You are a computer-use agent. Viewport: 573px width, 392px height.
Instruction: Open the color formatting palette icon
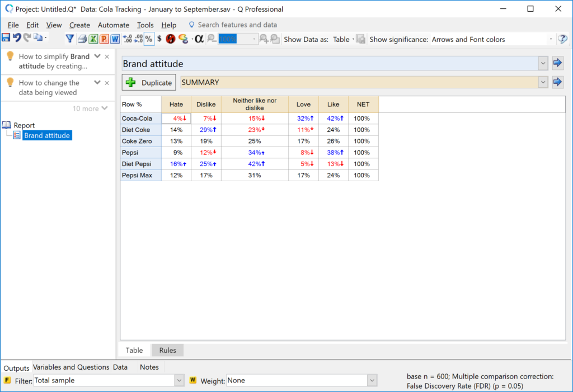point(183,39)
